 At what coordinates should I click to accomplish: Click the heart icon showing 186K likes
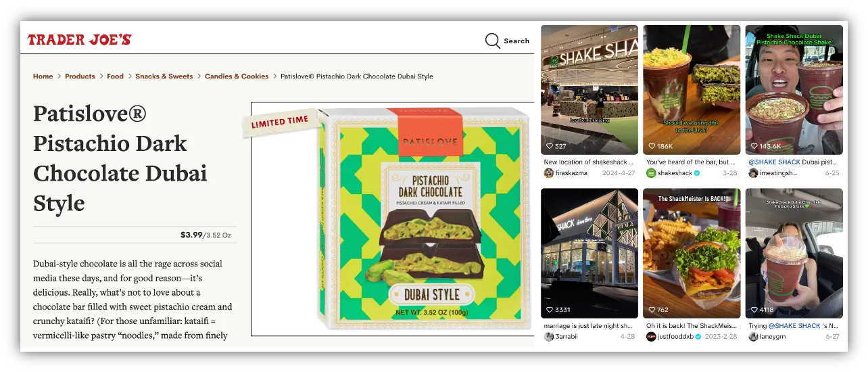point(652,146)
